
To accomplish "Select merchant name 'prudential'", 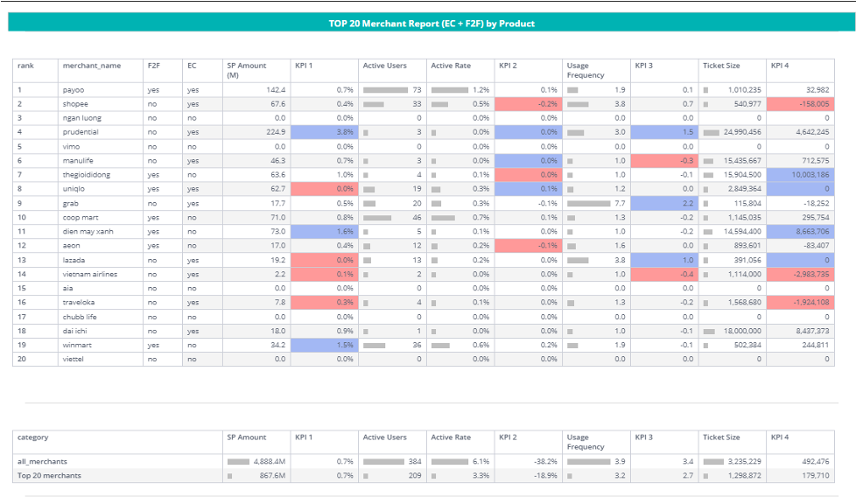I will point(81,132).
